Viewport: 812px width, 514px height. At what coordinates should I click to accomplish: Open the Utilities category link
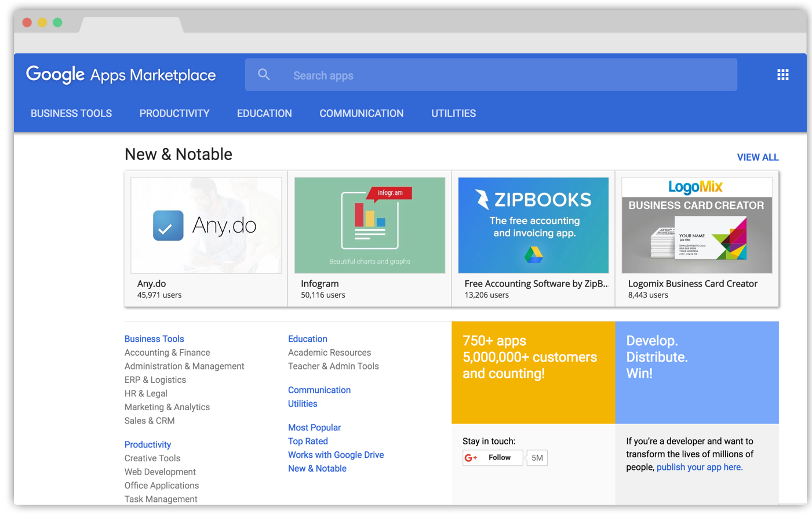(x=303, y=404)
